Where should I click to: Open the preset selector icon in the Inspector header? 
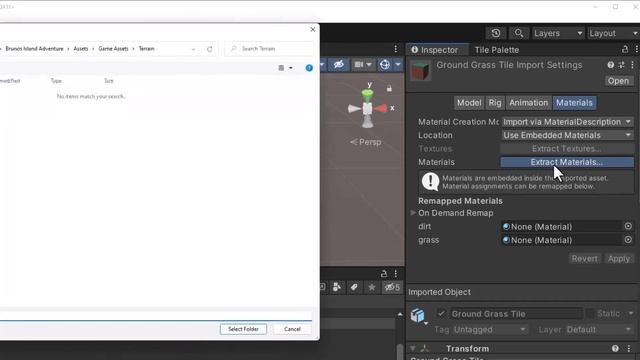621,65
